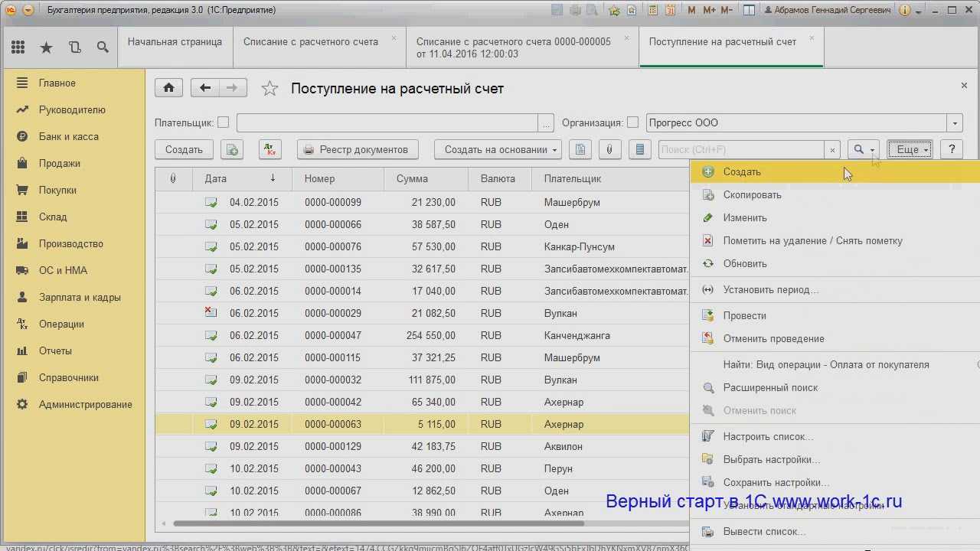This screenshot has height=551, width=980.
Task: Enable the Организация filter checkbox
Action: [x=632, y=122]
